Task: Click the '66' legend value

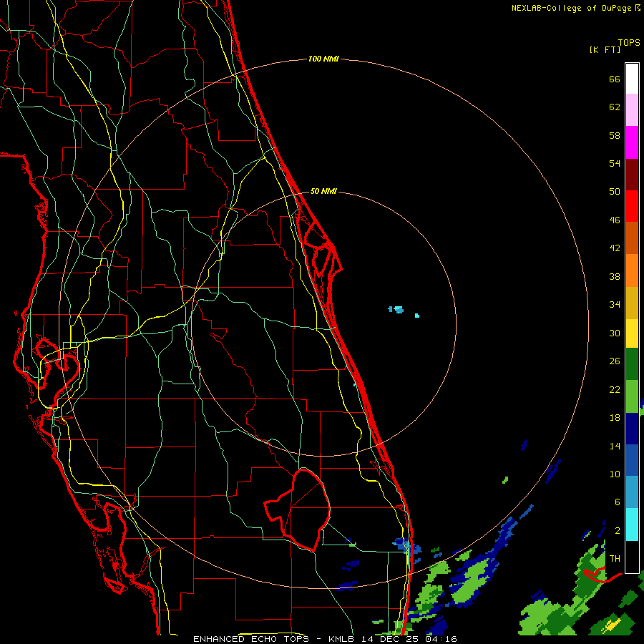Action: tap(615, 79)
